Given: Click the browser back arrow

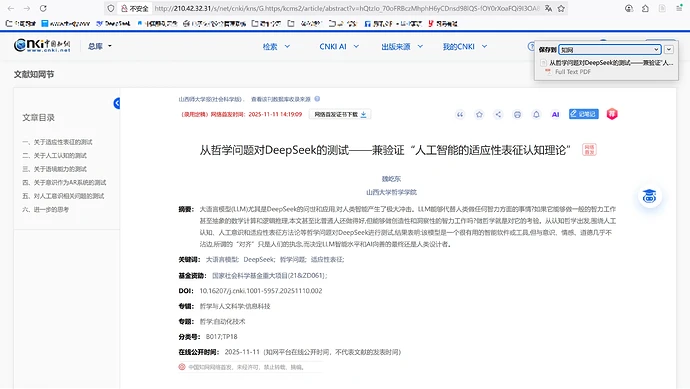Looking at the screenshot, I should [11, 8].
